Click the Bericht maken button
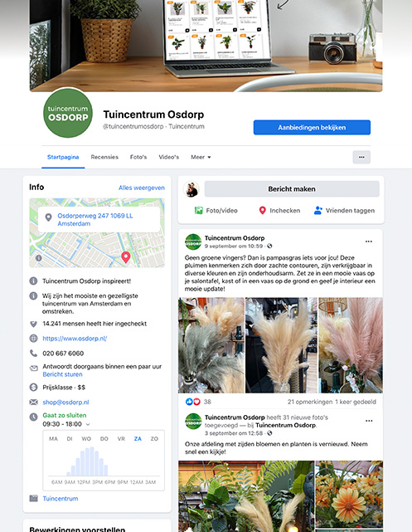The height and width of the screenshot is (532, 412). 292,189
